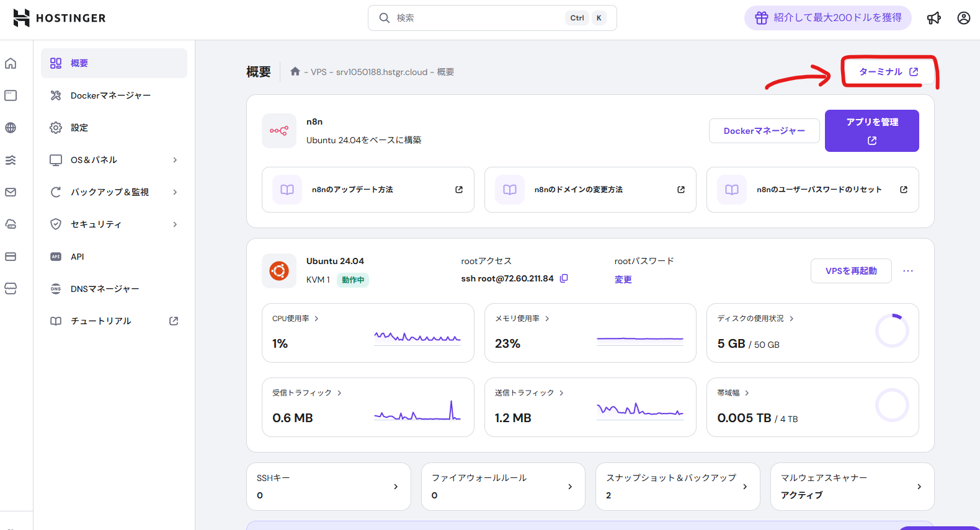Copy the ssh root command icon
Viewport: 980px width, 530px height.
(564, 278)
